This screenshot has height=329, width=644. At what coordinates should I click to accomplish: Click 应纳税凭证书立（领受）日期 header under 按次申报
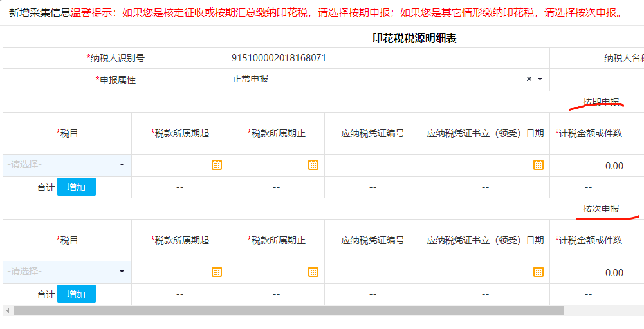485,240
